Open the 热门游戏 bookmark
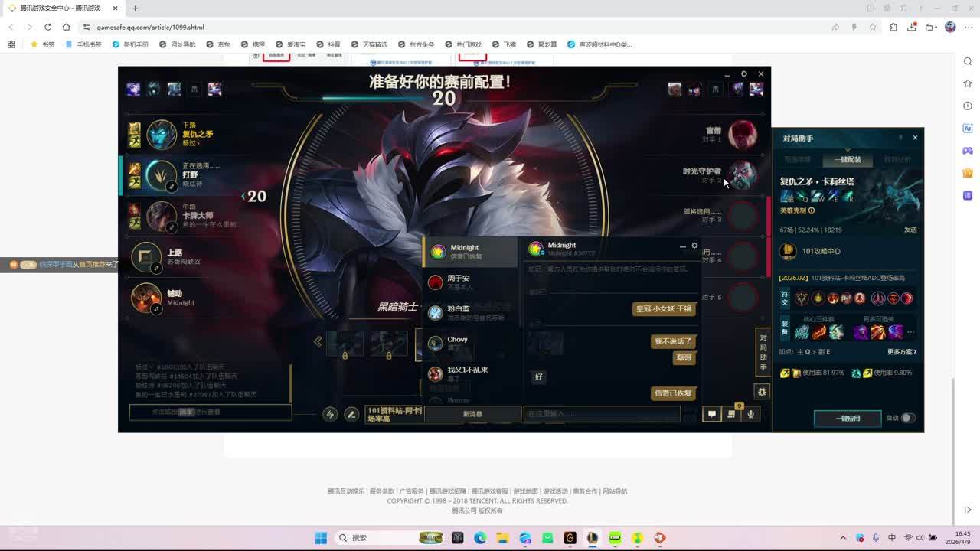 (x=463, y=44)
